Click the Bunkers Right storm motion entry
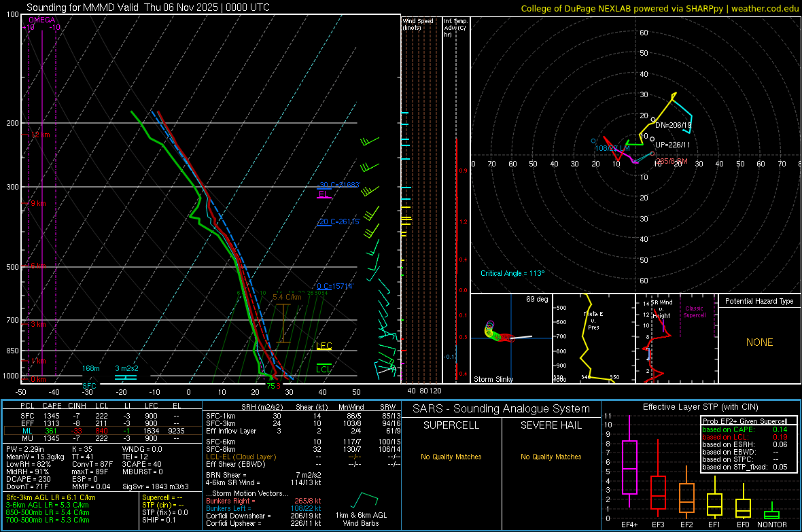The height and width of the screenshot is (532, 802). tap(264, 501)
